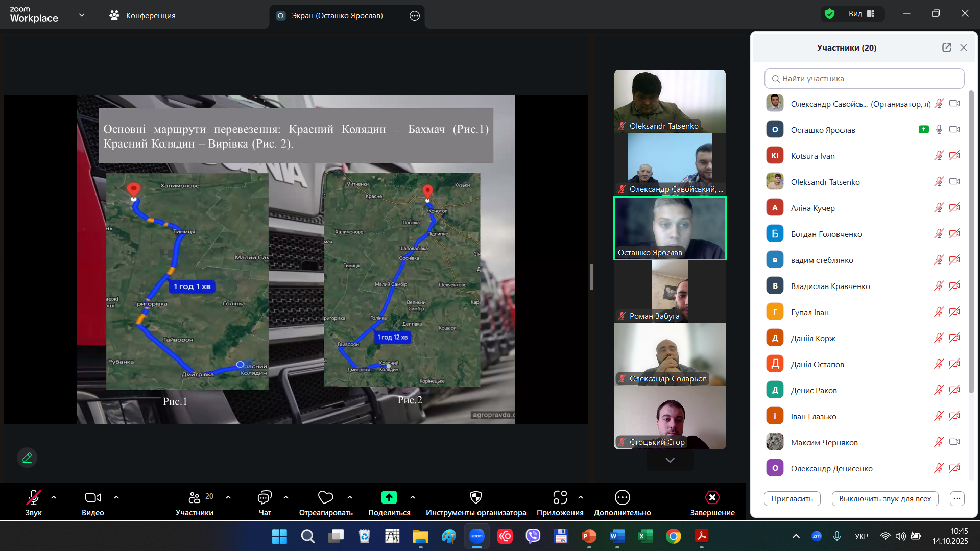
Task: Expand video options arrow next to Видео
Action: (x=116, y=497)
